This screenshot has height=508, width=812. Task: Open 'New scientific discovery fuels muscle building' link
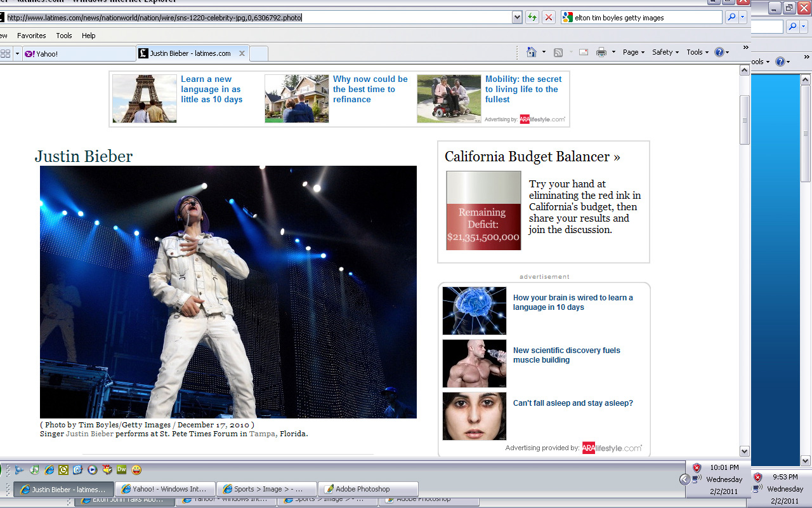(566, 355)
